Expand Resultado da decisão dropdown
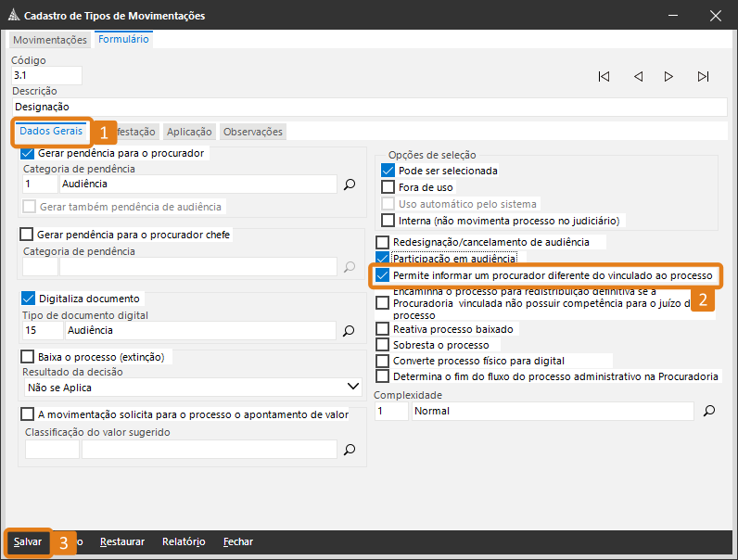The height and width of the screenshot is (560, 738). point(352,387)
